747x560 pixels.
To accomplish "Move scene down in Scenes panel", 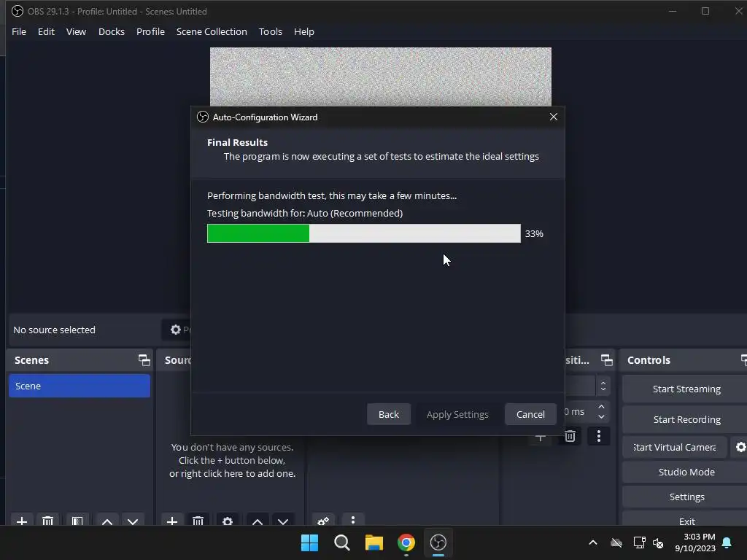I will tap(133, 521).
